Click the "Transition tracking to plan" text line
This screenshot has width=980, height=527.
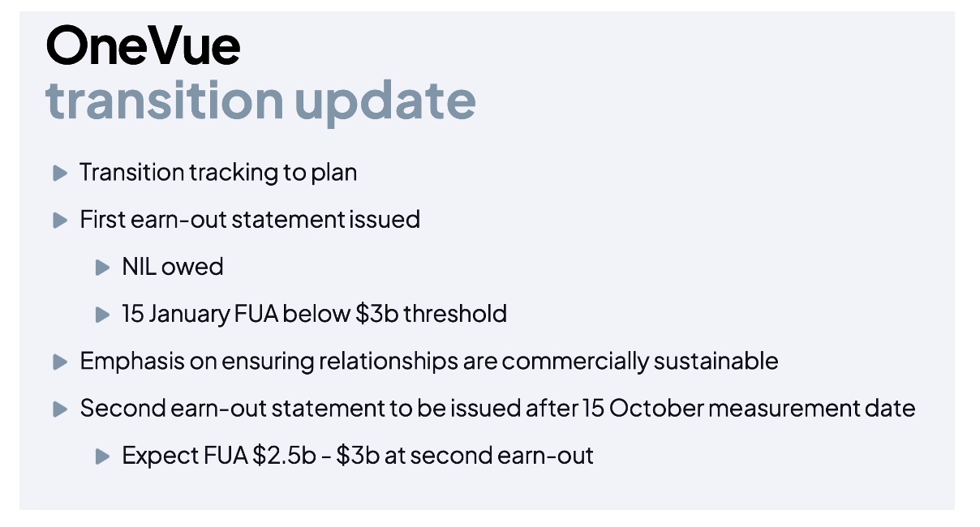coord(217,173)
